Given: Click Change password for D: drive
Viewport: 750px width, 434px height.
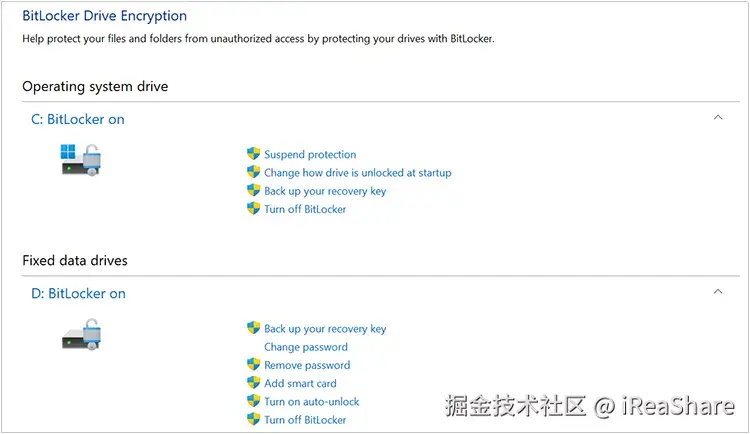Looking at the screenshot, I should pos(305,347).
